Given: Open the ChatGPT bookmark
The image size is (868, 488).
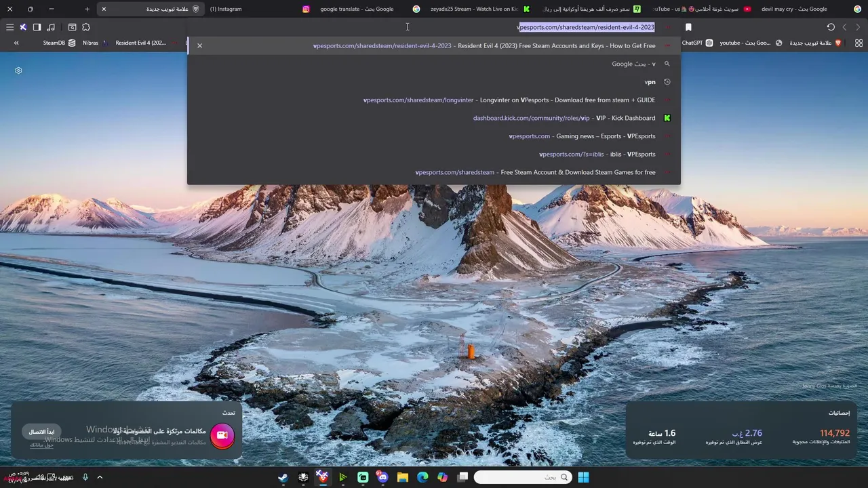Looking at the screenshot, I should click(697, 43).
